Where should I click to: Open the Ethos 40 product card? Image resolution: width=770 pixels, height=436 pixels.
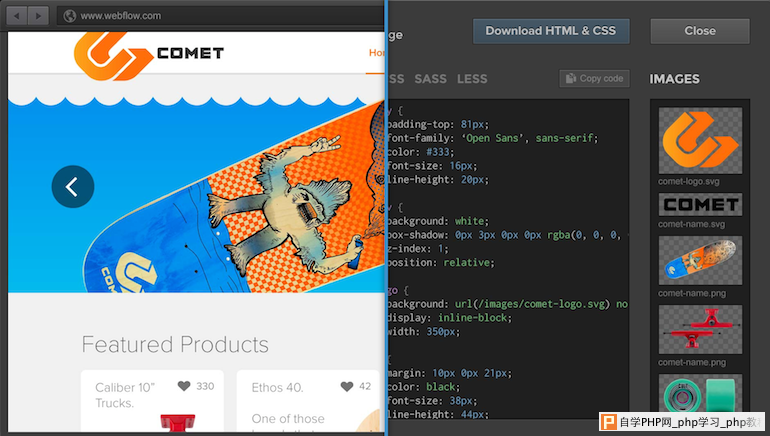coord(308,401)
